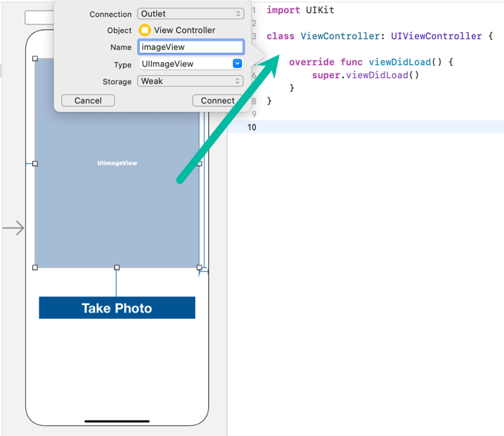Image resolution: width=504 pixels, height=436 pixels.
Task: Click the Name field containing imageView
Action: coord(191,47)
